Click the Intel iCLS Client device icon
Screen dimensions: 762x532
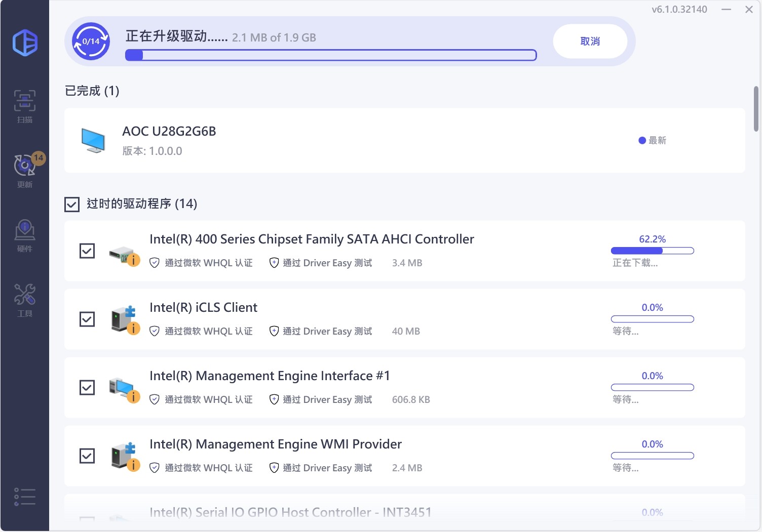coord(125,320)
